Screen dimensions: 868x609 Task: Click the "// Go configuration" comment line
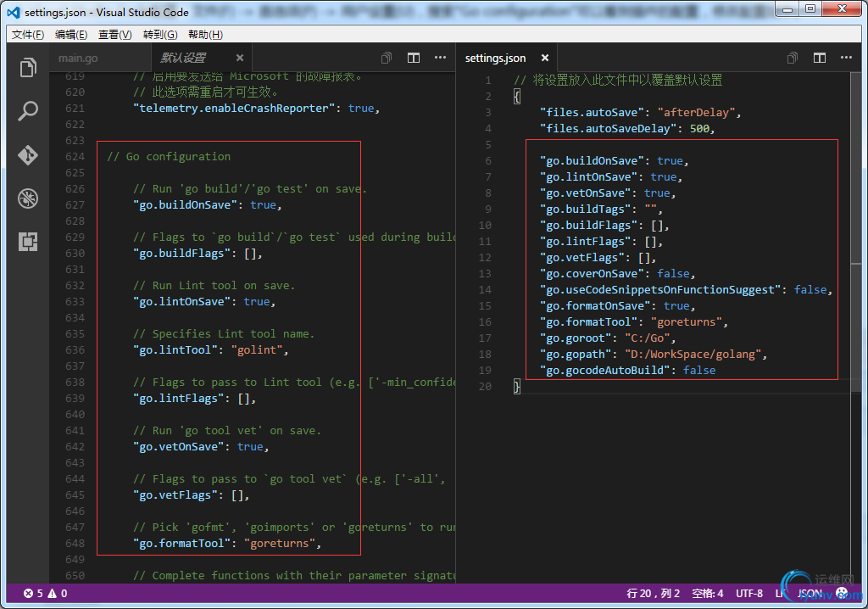pyautogui.click(x=169, y=157)
